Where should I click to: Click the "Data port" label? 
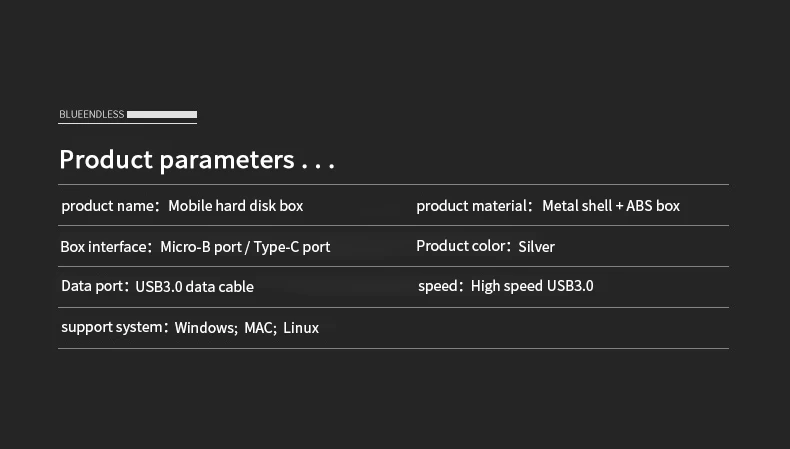point(94,286)
